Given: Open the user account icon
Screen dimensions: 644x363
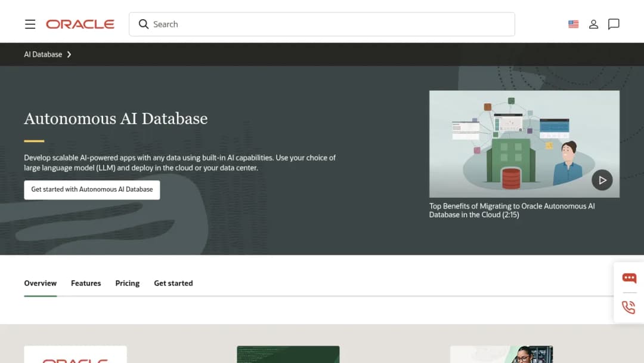Looking at the screenshot, I should pos(593,24).
